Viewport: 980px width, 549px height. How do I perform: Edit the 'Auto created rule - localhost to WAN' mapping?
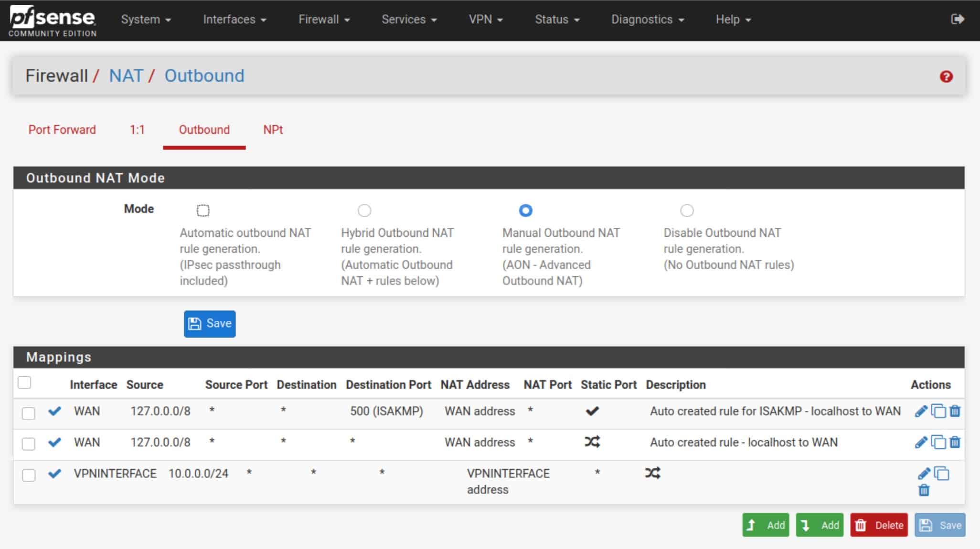(921, 442)
